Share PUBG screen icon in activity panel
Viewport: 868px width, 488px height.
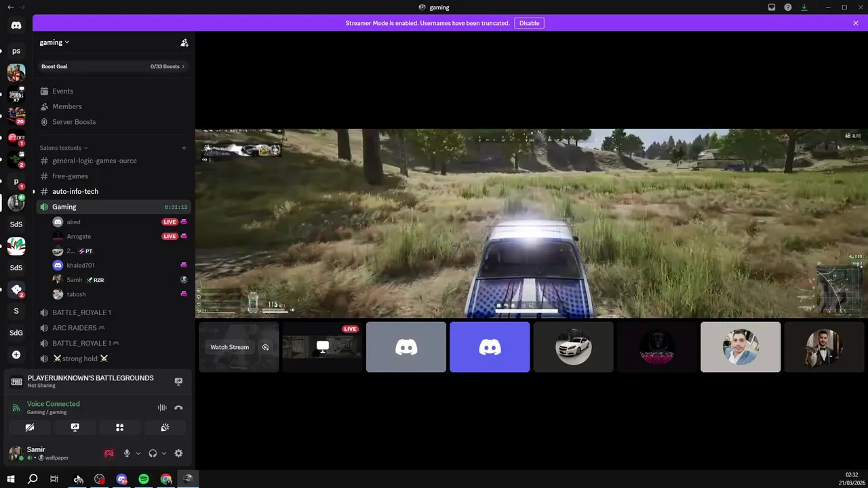[x=178, y=382]
